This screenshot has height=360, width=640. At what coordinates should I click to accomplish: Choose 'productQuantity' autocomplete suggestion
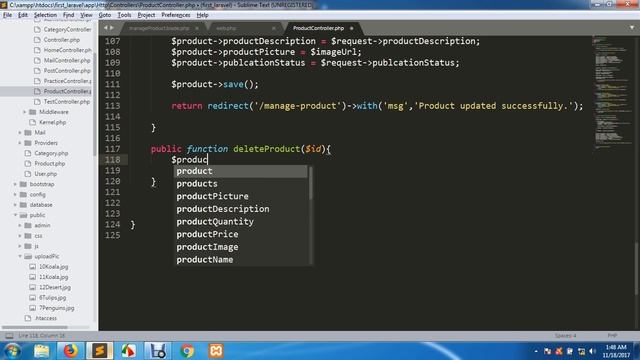[x=241, y=222]
